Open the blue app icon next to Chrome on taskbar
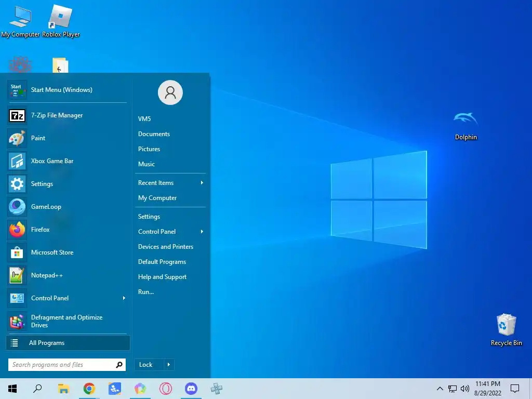Screen dimensions: 532x399 (x=115, y=389)
